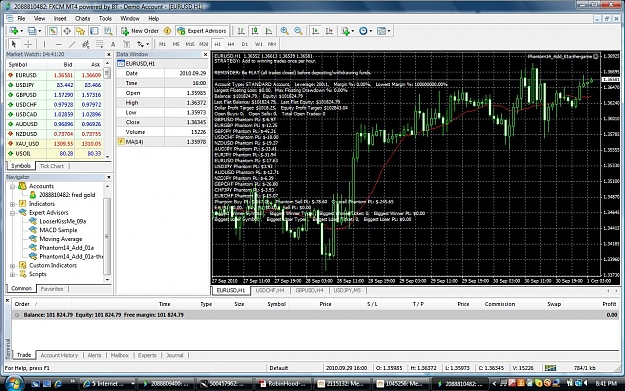
Task: Select the Fibonacci retracement tool
Action: 99,44
